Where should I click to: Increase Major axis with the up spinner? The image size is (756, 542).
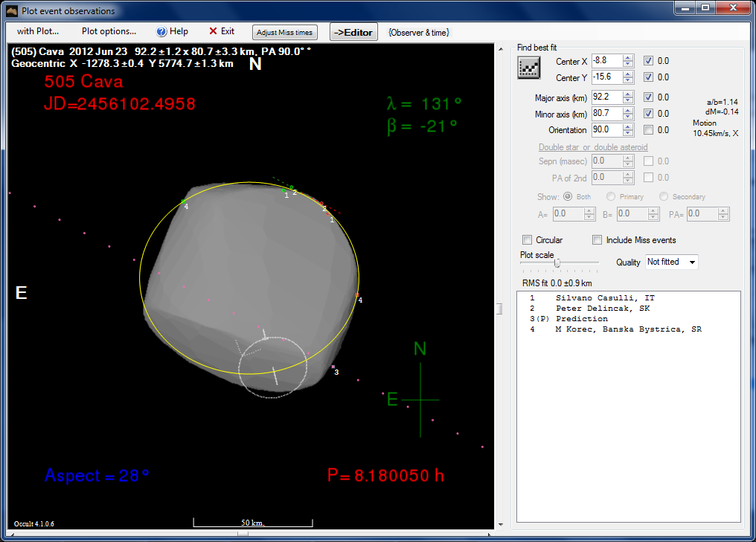[628, 94]
